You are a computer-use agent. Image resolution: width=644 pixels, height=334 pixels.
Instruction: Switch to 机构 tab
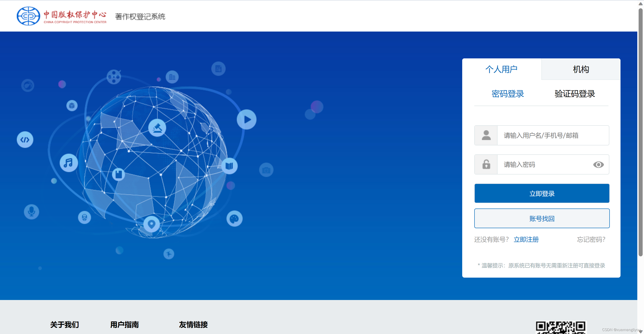[x=581, y=69]
